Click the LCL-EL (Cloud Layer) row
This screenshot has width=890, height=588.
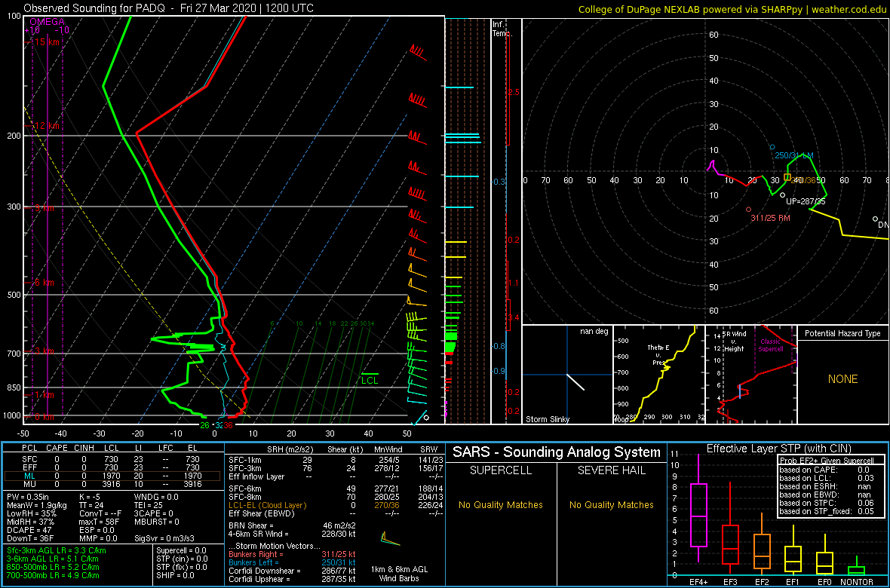click(x=336, y=505)
